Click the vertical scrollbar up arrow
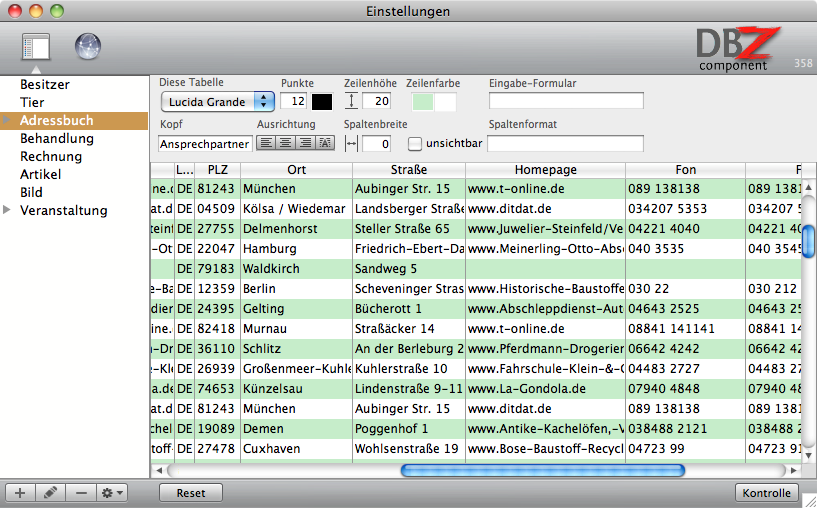Viewport: 817px width, 508px height. click(x=808, y=187)
